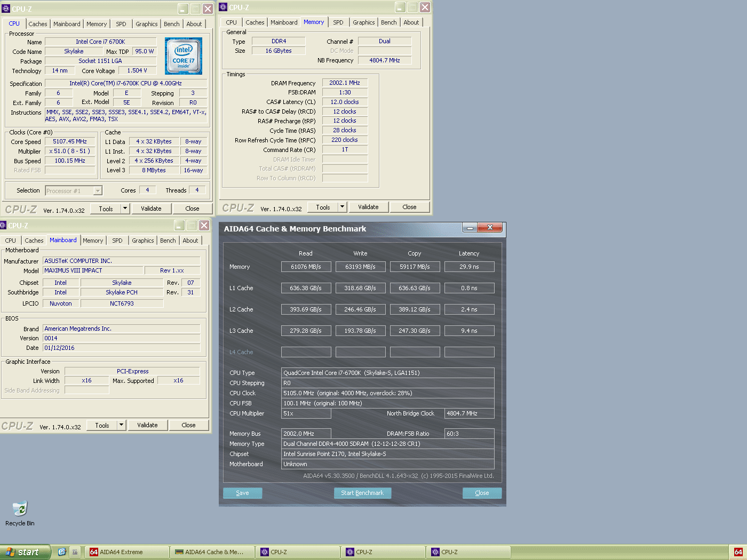This screenshot has height=560, width=747.
Task: Click the CPU-Z title icon in the CPU window
Action: [6, 9]
